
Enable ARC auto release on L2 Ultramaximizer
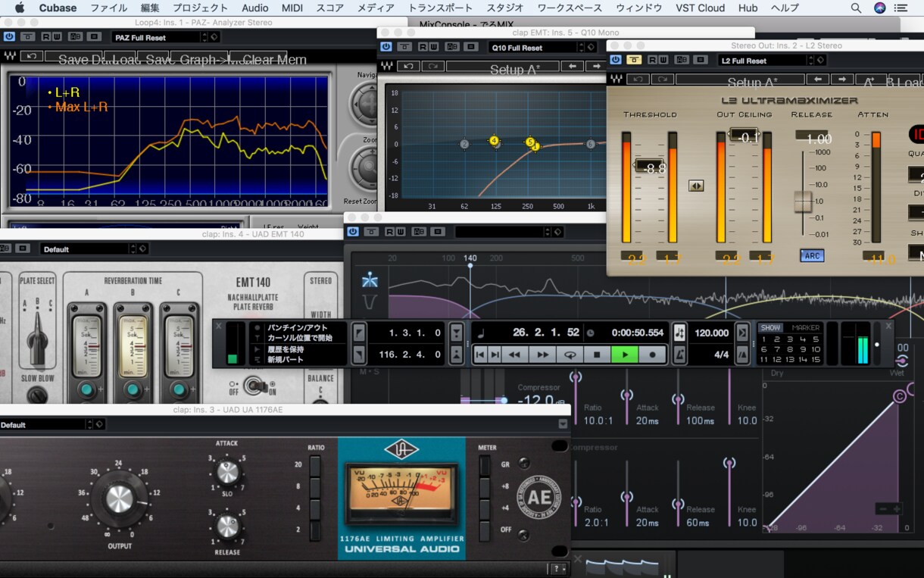pyautogui.click(x=812, y=256)
